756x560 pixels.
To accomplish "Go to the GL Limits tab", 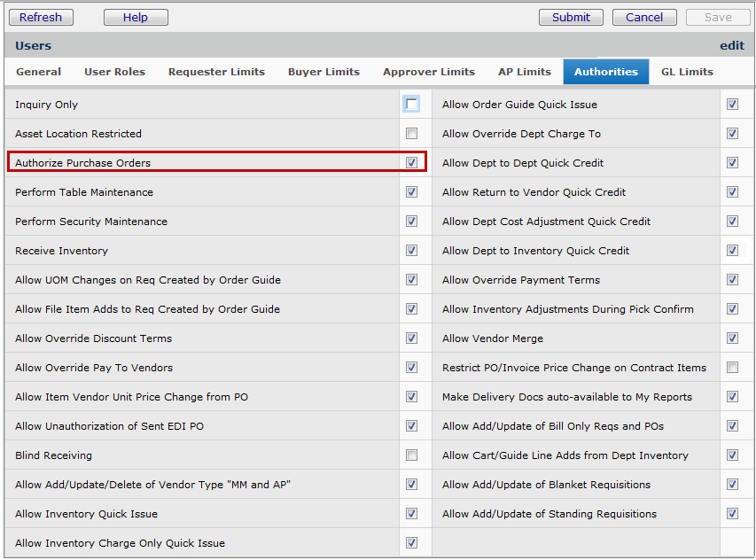I will (x=687, y=72).
